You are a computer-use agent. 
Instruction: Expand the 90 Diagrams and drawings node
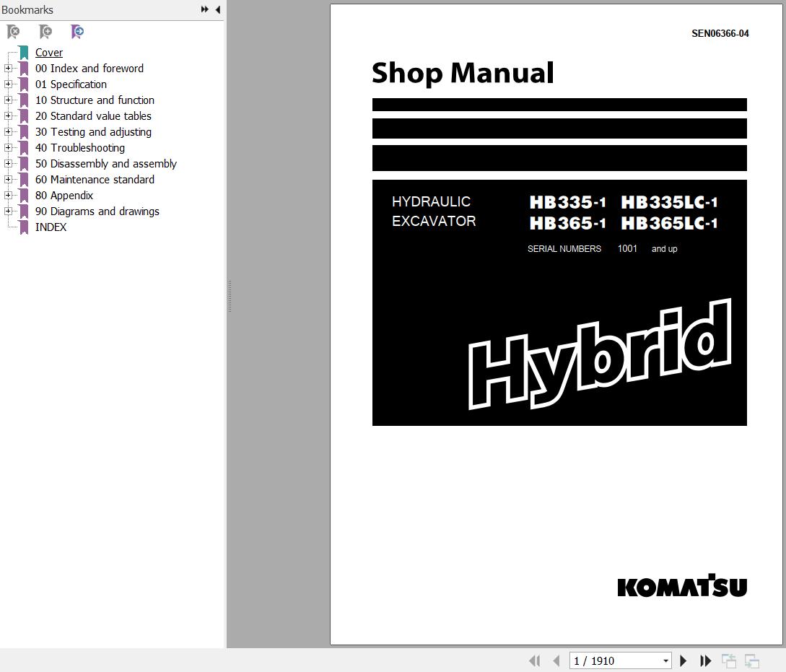coord(8,211)
